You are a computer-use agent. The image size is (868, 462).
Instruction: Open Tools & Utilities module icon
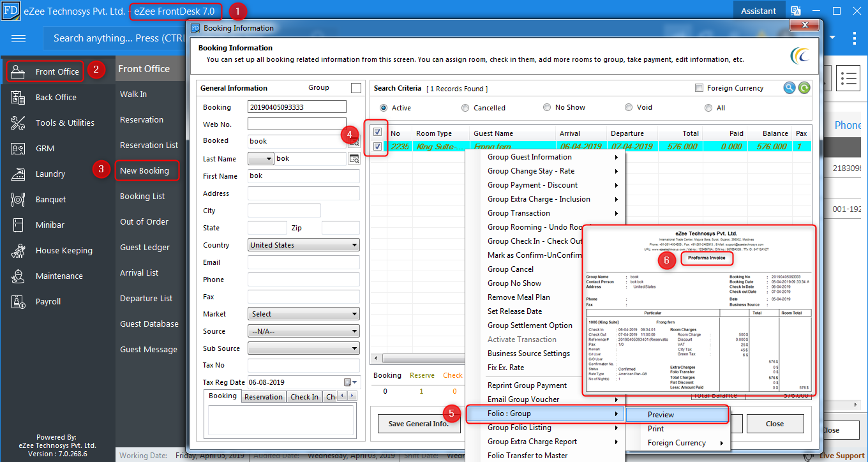point(18,123)
